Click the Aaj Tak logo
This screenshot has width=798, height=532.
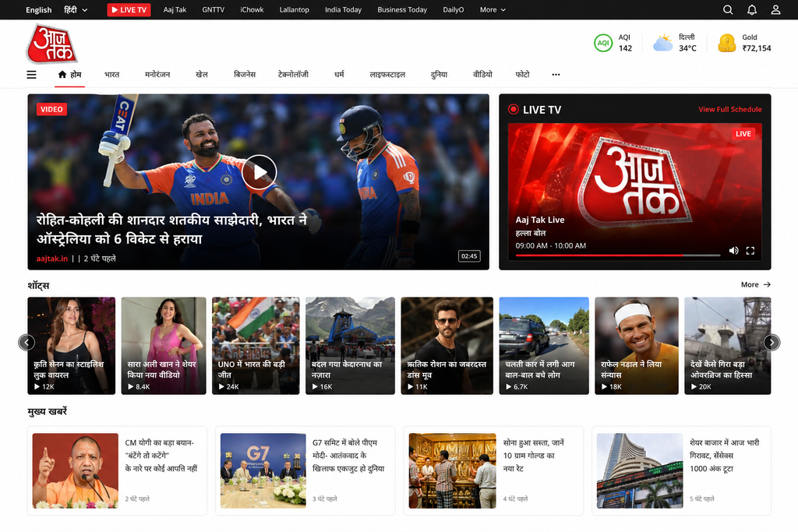tap(51, 44)
